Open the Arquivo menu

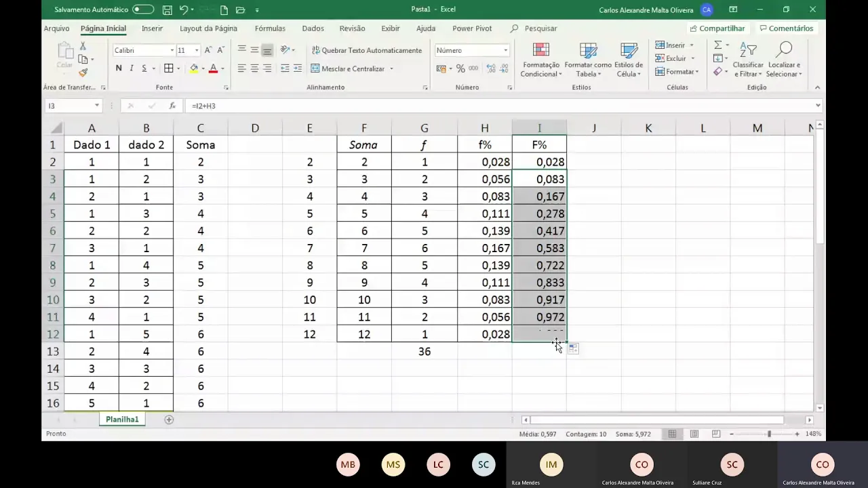(57, 28)
